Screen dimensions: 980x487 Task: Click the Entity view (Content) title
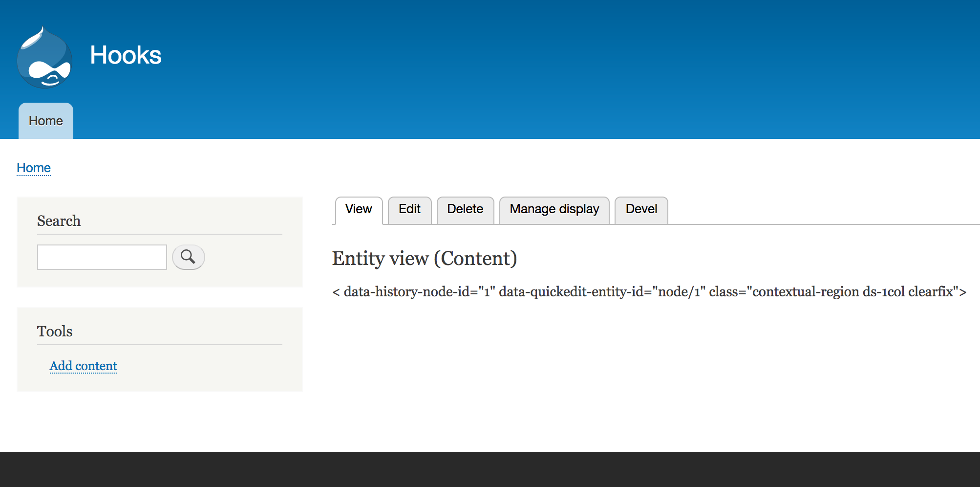click(425, 258)
